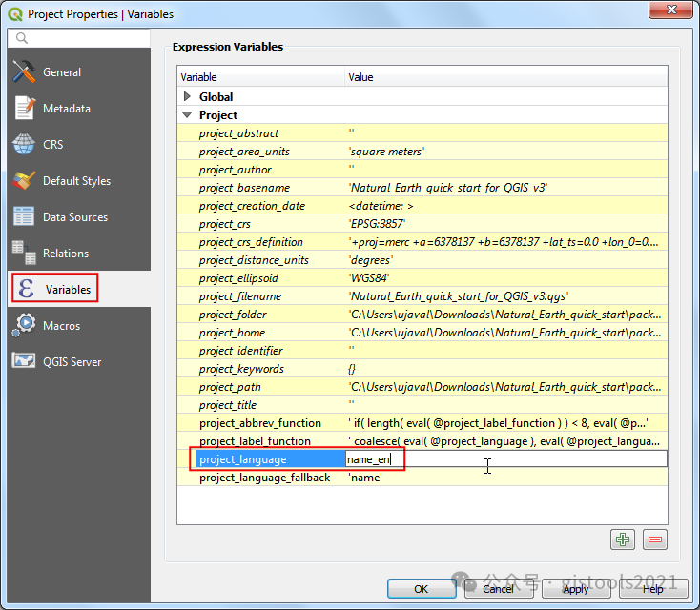Select the project_home variable
Screen dimensions: 700x610
pyautogui.click(x=232, y=333)
